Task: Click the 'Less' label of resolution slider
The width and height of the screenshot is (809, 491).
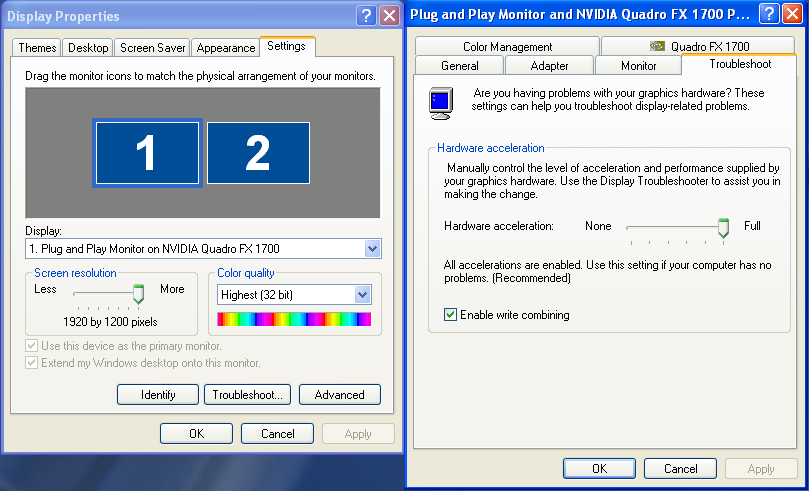Action: click(x=45, y=289)
